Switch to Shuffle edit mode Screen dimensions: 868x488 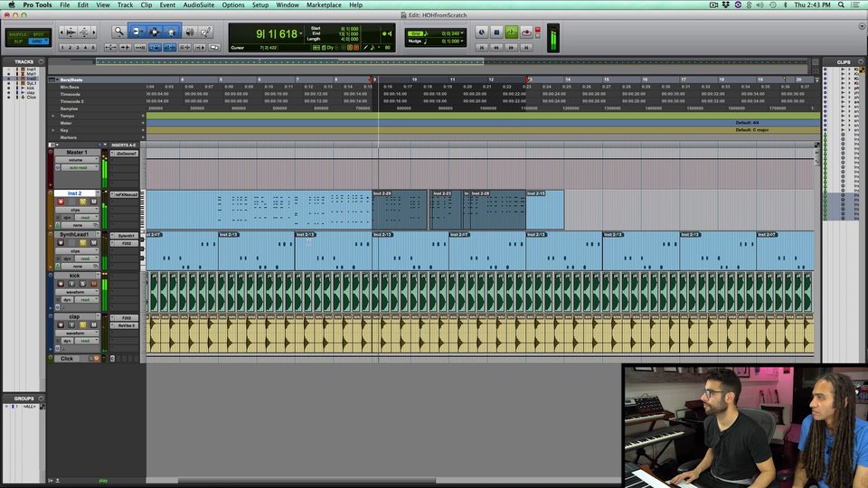coord(18,34)
